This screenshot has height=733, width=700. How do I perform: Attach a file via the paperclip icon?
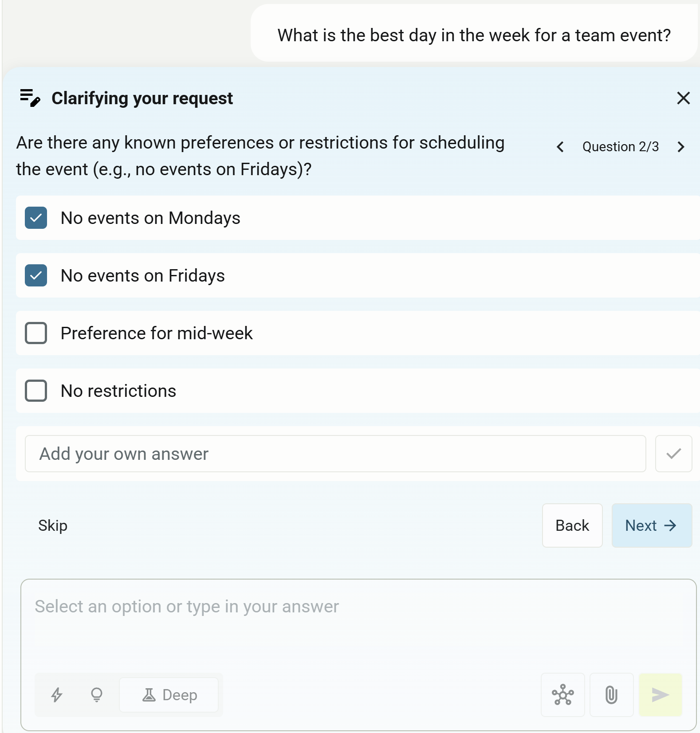(x=611, y=695)
